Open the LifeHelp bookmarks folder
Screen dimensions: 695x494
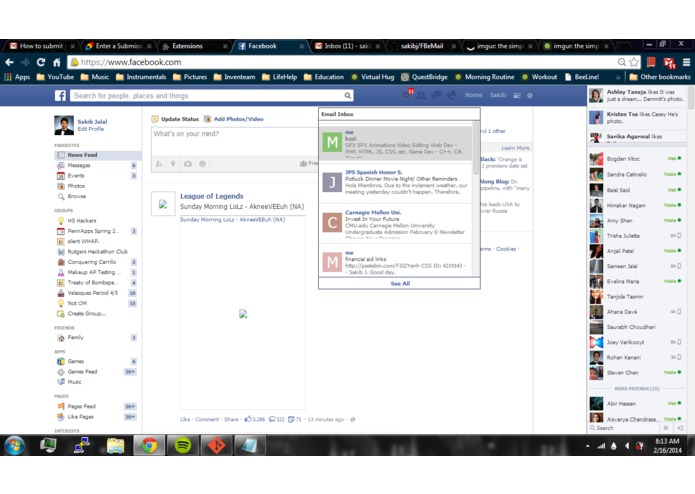(x=280, y=77)
